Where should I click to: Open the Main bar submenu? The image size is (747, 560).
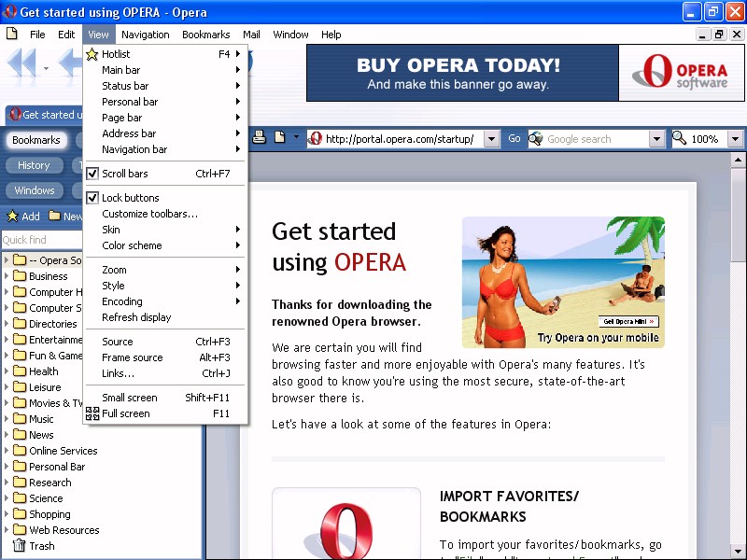(x=165, y=70)
